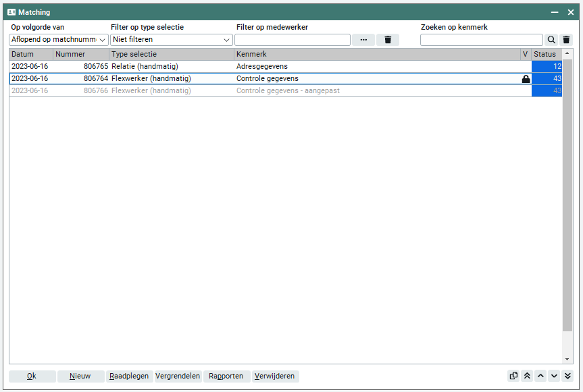
Task: Focus the 'Zoeken op kenmerk' search field
Action: [x=481, y=40]
